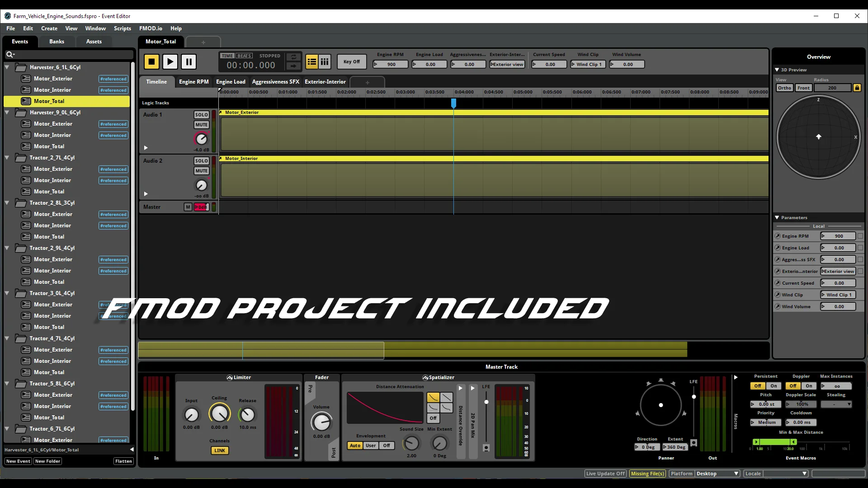The height and width of the screenshot is (488, 868).
Task: Click the Limiter effect bypass icon
Action: (230, 378)
